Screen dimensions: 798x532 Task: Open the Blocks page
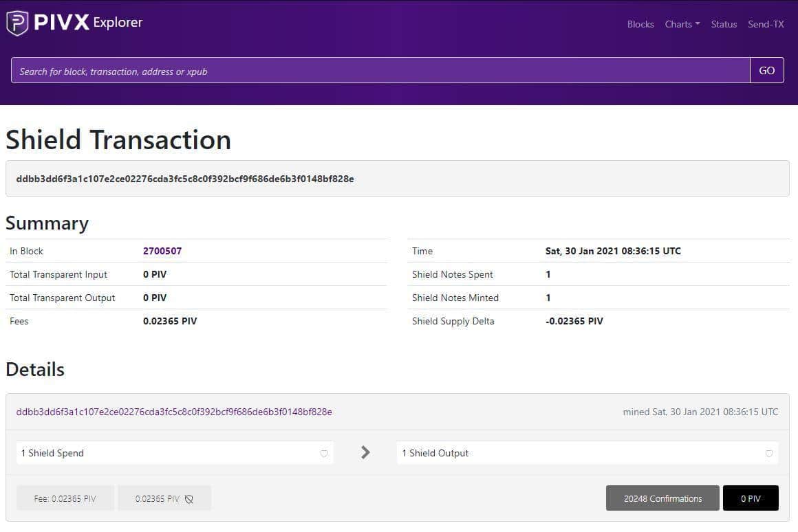pyautogui.click(x=640, y=25)
